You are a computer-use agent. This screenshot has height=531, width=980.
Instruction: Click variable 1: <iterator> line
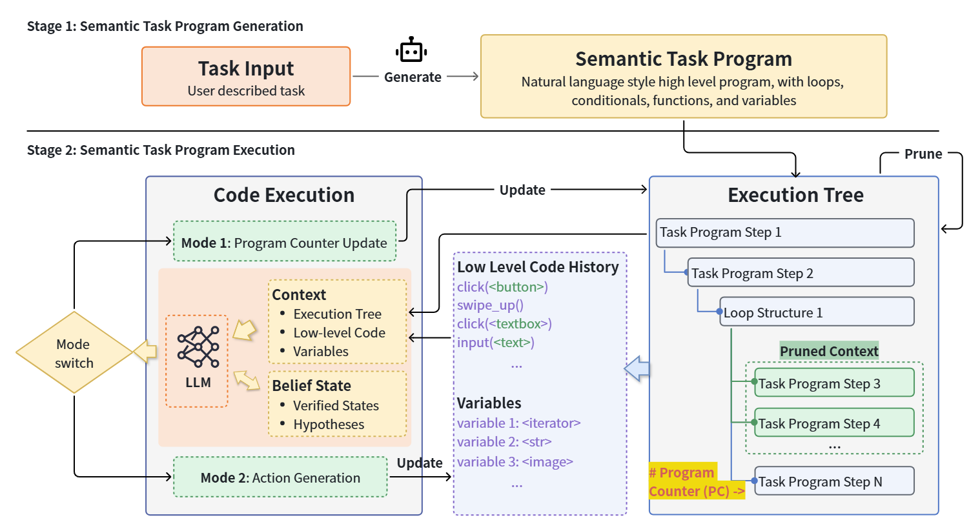coord(519,423)
